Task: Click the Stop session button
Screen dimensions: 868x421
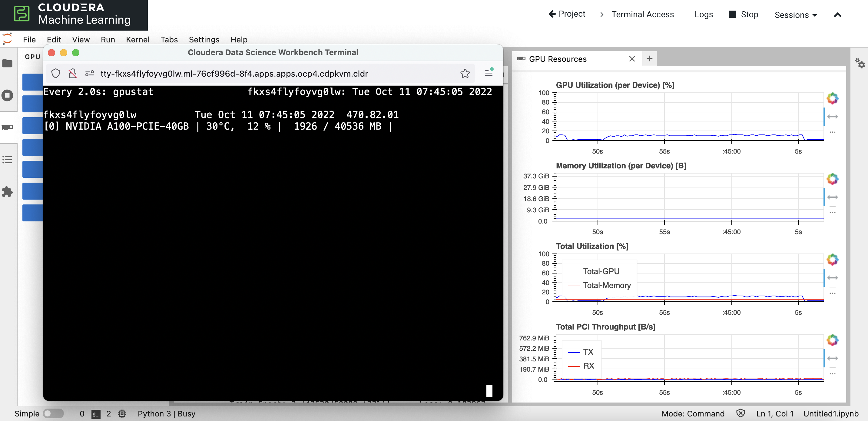Action: tap(744, 15)
